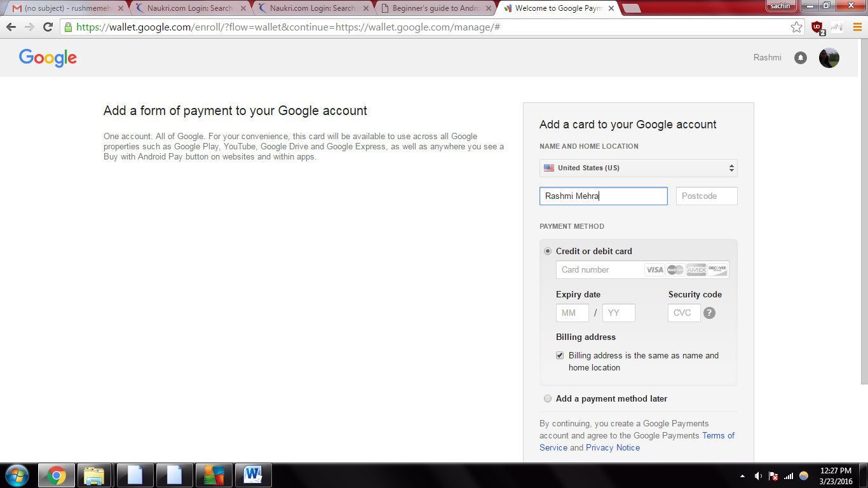The width and height of the screenshot is (868, 488).
Task: Open Chrome's hamburger menu
Action: [x=856, y=27]
